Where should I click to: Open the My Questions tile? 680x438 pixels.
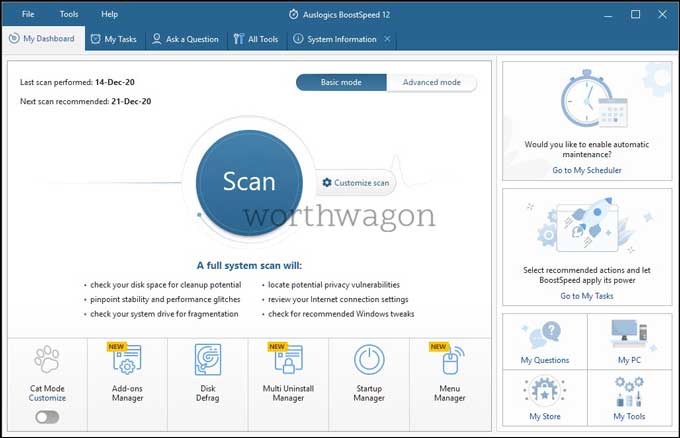pyautogui.click(x=545, y=341)
